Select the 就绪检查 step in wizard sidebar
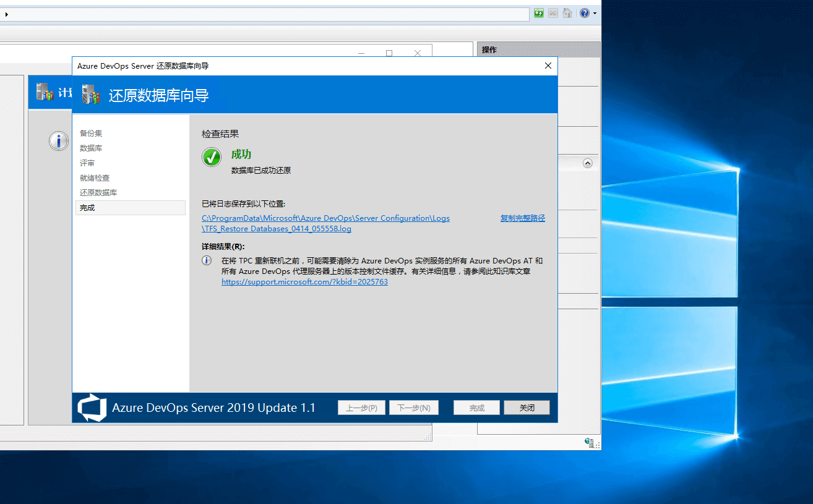Screen dimensions: 813x504 coord(95,178)
